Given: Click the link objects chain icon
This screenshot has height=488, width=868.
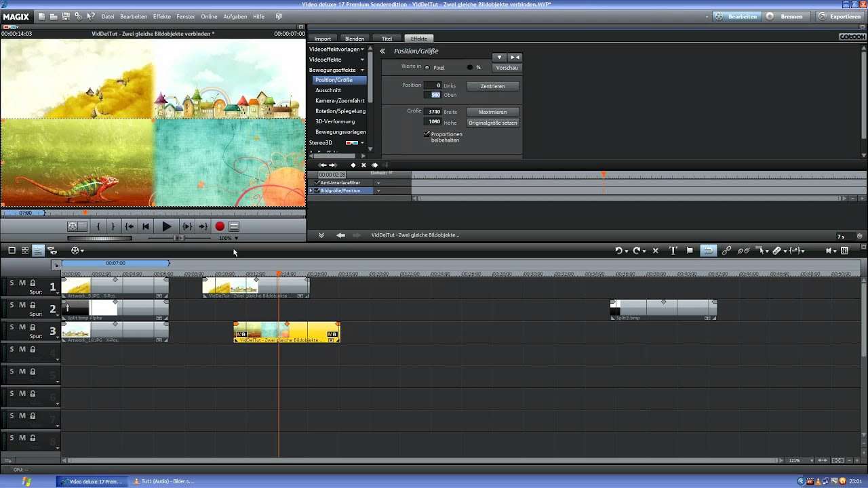Looking at the screenshot, I should (x=726, y=251).
